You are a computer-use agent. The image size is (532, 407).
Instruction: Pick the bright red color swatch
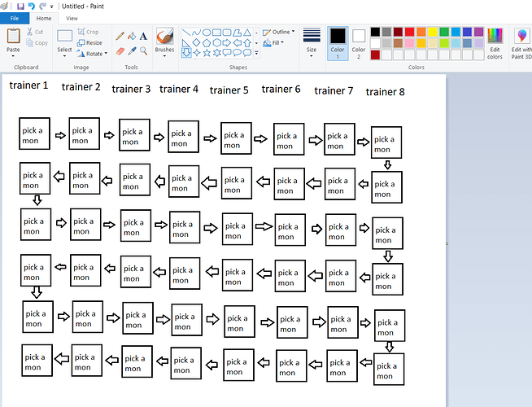pos(409,32)
